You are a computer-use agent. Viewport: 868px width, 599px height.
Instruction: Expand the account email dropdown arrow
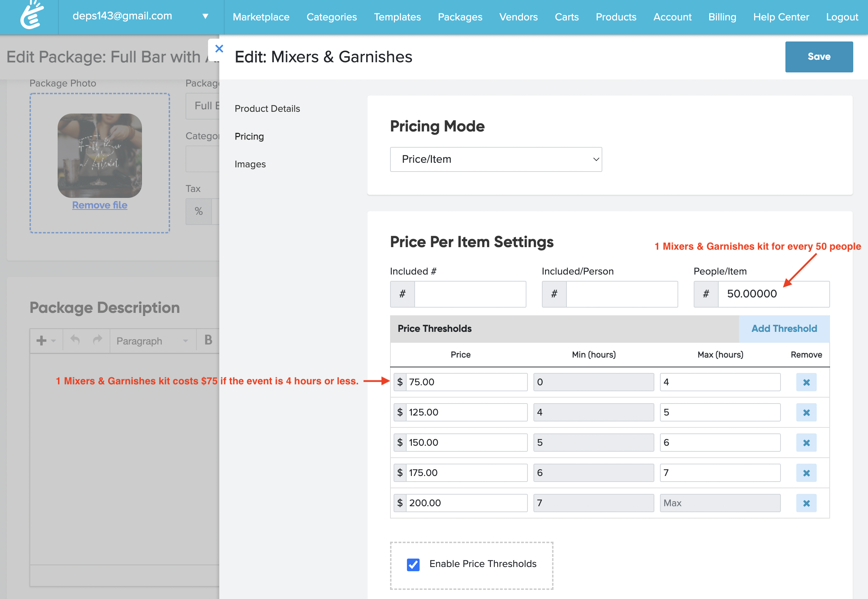point(205,16)
